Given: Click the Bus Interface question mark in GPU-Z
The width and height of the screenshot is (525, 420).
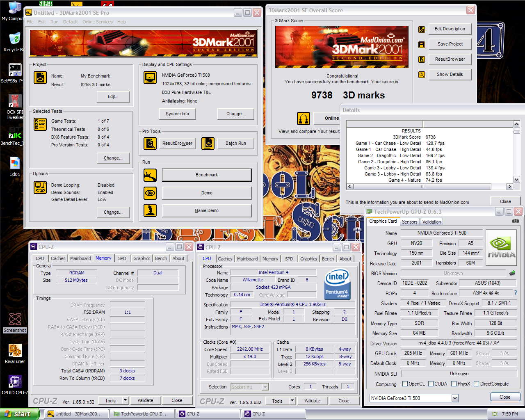Looking at the screenshot, I should coord(516,293).
